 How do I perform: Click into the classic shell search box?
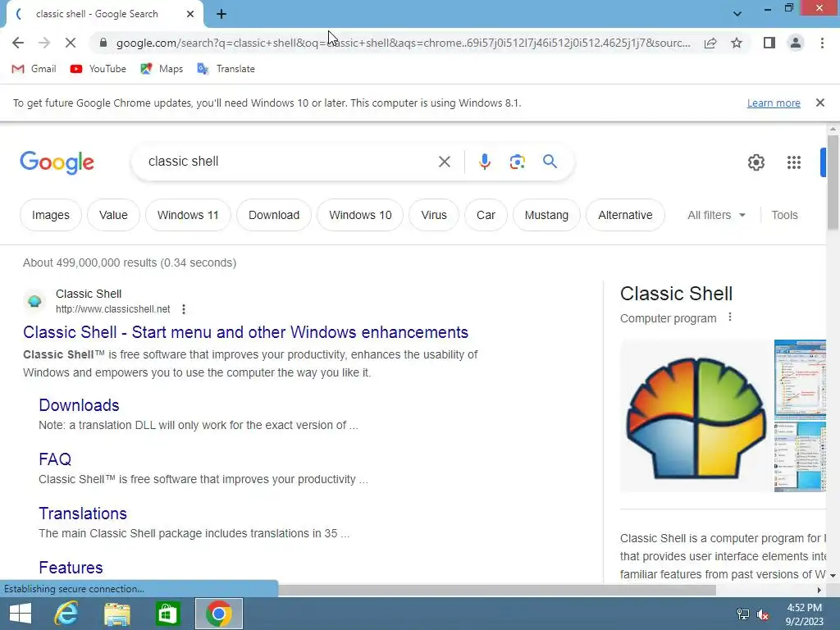(x=290, y=162)
